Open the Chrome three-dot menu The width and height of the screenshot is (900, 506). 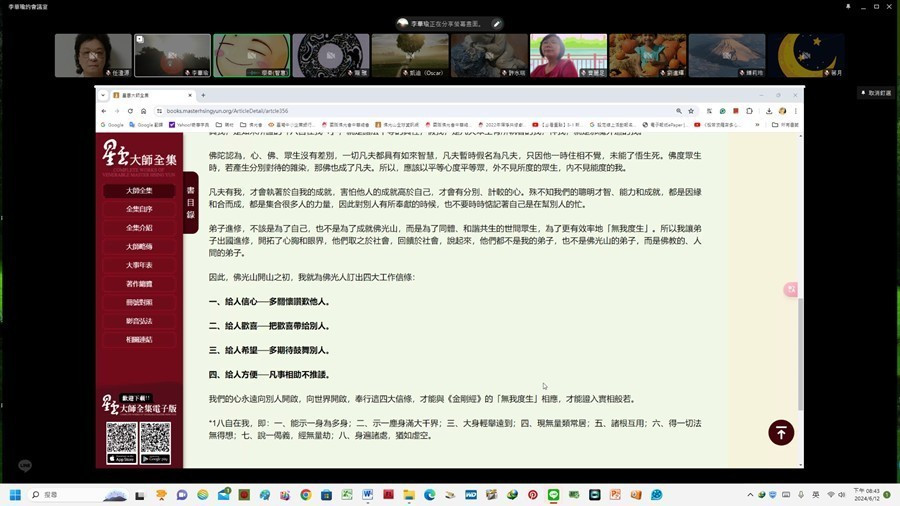click(795, 111)
